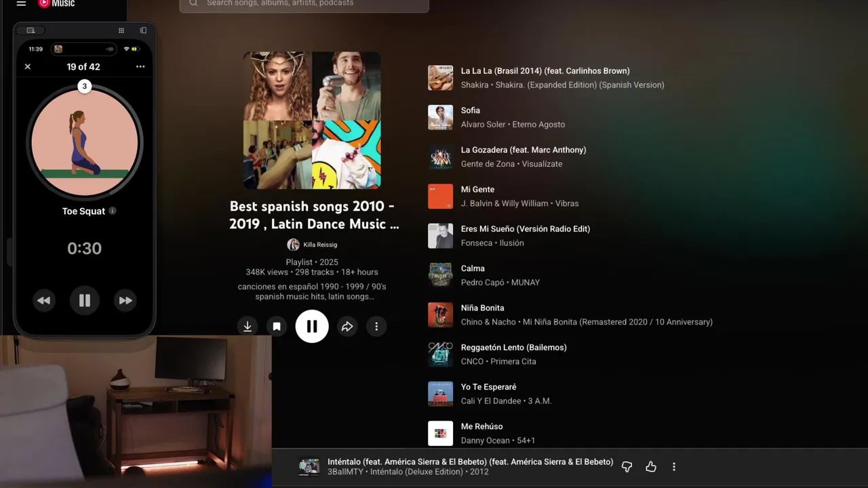The height and width of the screenshot is (488, 868).
Task: Dislike the current song Inténtalo
Action: (x=627, y=467)
